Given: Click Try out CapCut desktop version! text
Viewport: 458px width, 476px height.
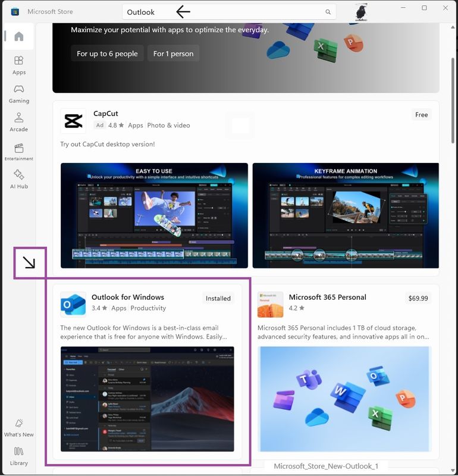Looking at the screenshot, I should [108, 144].
